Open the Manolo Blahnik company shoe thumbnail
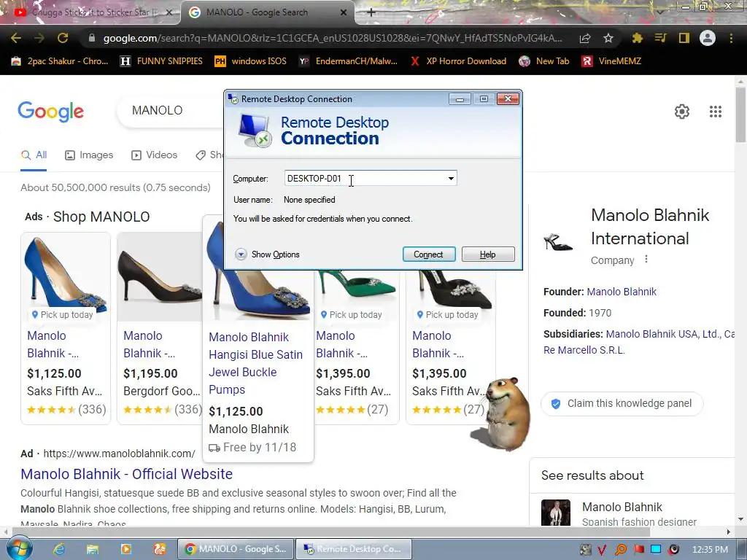Viewport: 747px width, 560px height. click(558, 242)
